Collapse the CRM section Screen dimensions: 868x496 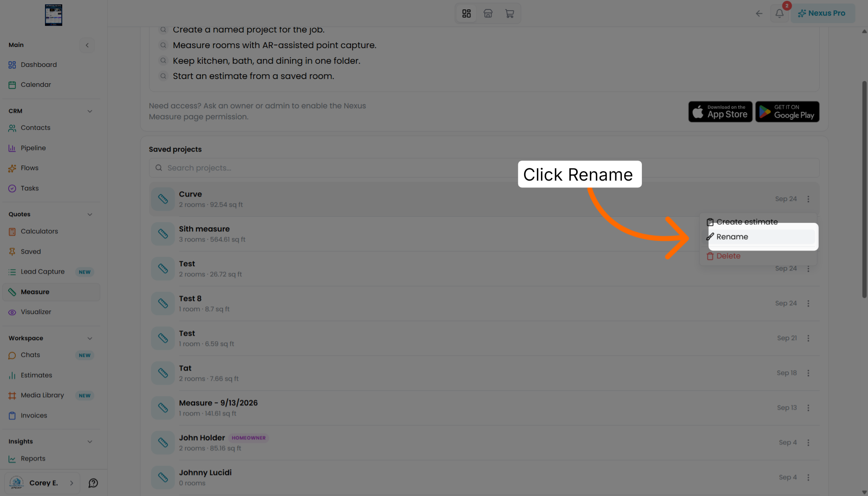pyautogui.click(x=90, y=111)
